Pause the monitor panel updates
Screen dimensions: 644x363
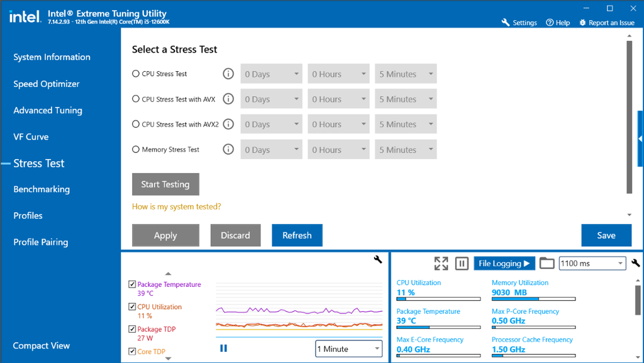pos(462,263)
